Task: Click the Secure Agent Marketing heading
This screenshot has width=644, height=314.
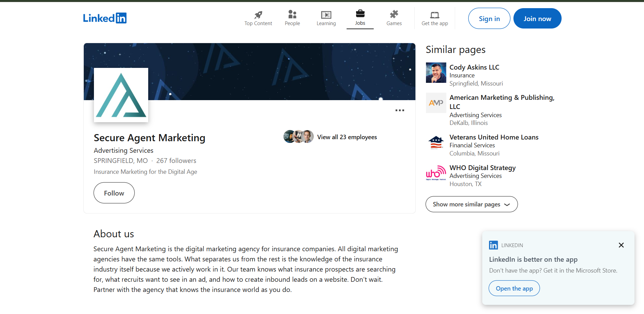Action: [x=150, y=138]
